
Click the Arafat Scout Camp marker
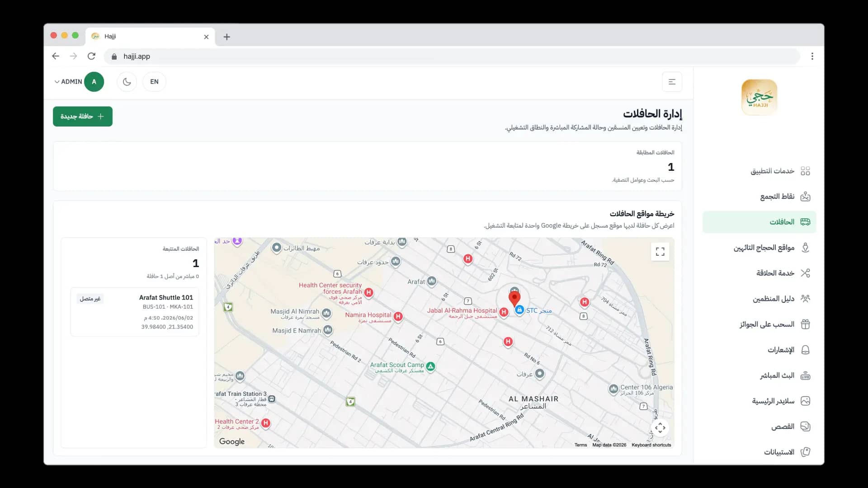coord(430,366)
